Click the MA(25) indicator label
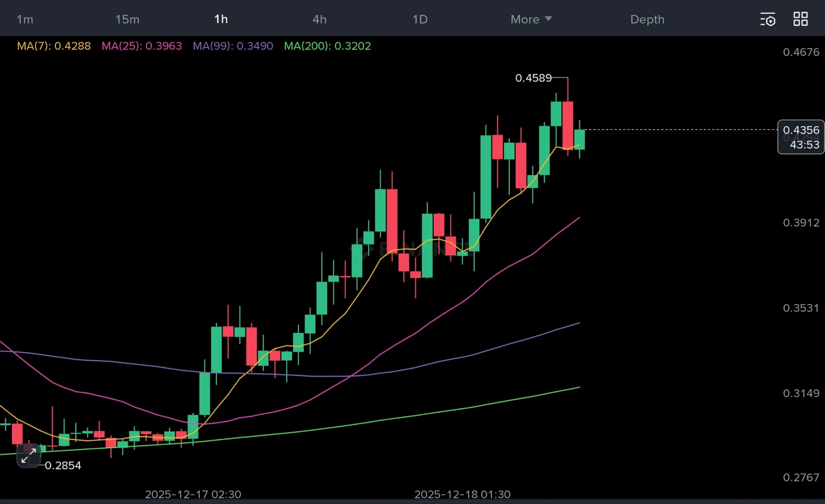This screenshot has width=825, height=504. (x=141, y=46)
